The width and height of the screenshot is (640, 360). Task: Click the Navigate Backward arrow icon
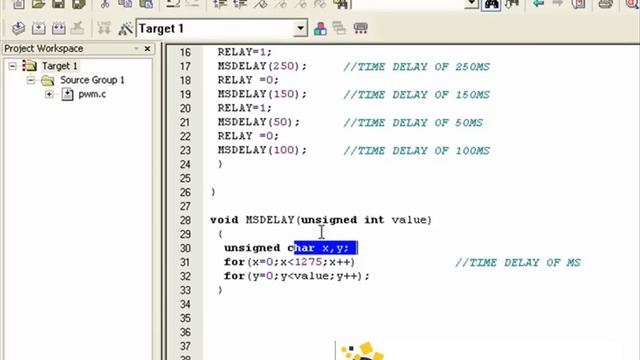538,4
